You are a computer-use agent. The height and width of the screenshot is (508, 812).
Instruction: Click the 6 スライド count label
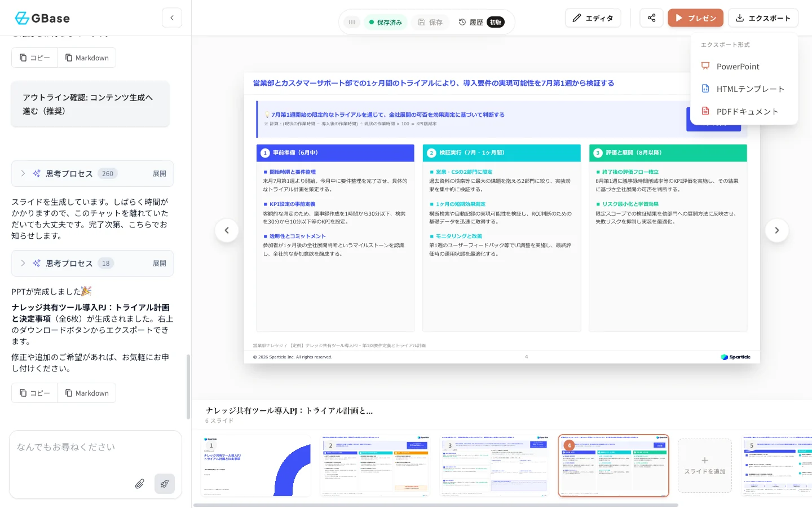click(219, 421)
